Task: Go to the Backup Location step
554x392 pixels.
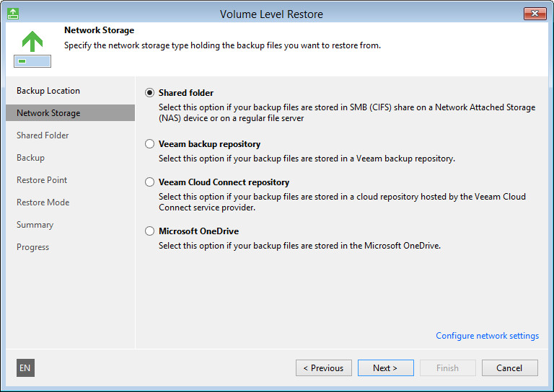Action: [48, 91]
